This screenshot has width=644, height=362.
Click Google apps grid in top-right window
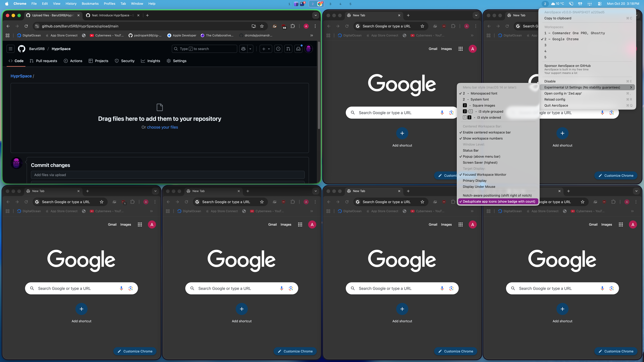460,49
